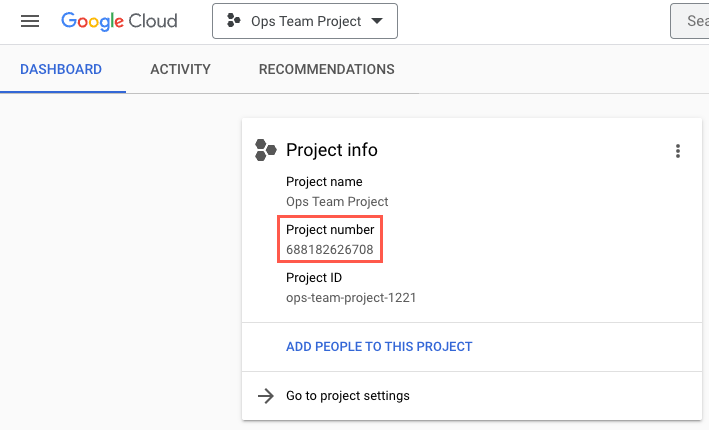The width and height of the screenshot is (709, 430).
Task: Click the project icon in the project selector
Action: [x=233, y=21]
